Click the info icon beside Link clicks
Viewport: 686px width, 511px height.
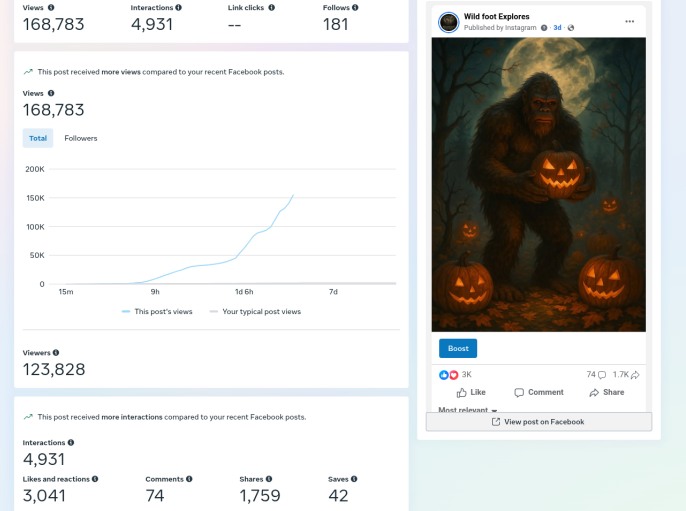coord(271,8)
